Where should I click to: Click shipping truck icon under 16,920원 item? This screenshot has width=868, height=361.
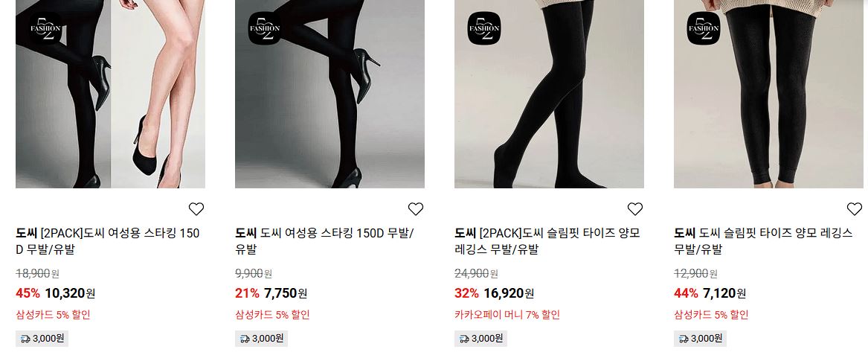pos(464,339)
